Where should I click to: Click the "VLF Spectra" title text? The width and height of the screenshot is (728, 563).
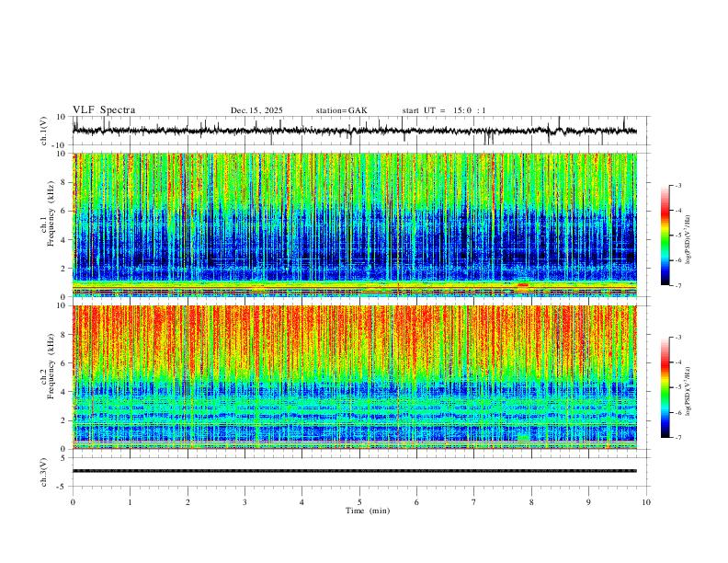pos(104,110)
